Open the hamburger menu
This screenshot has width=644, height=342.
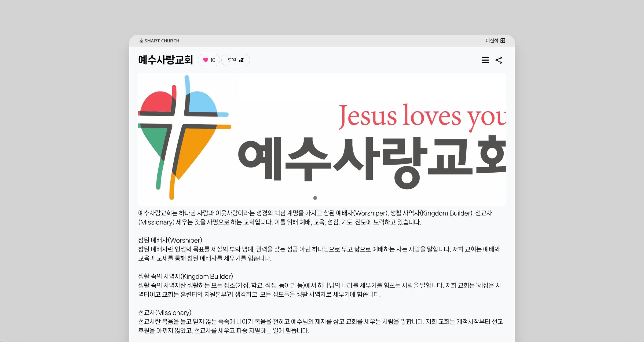(x=485, y=60)
